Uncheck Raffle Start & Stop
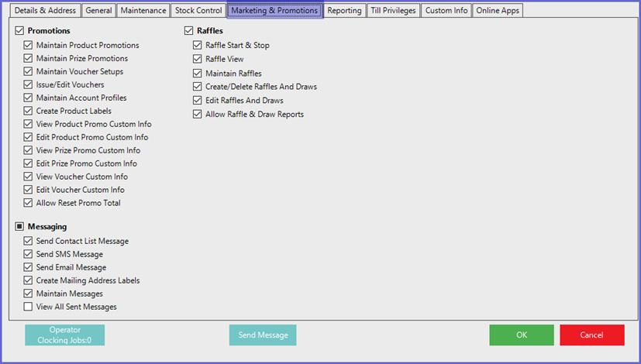 click(x=198, y=46)
